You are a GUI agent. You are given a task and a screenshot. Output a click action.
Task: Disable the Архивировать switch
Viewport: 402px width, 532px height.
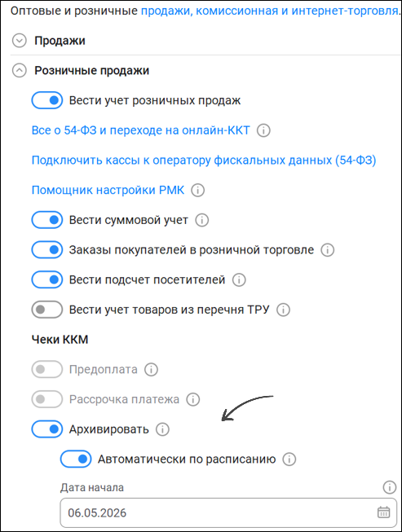47,429
